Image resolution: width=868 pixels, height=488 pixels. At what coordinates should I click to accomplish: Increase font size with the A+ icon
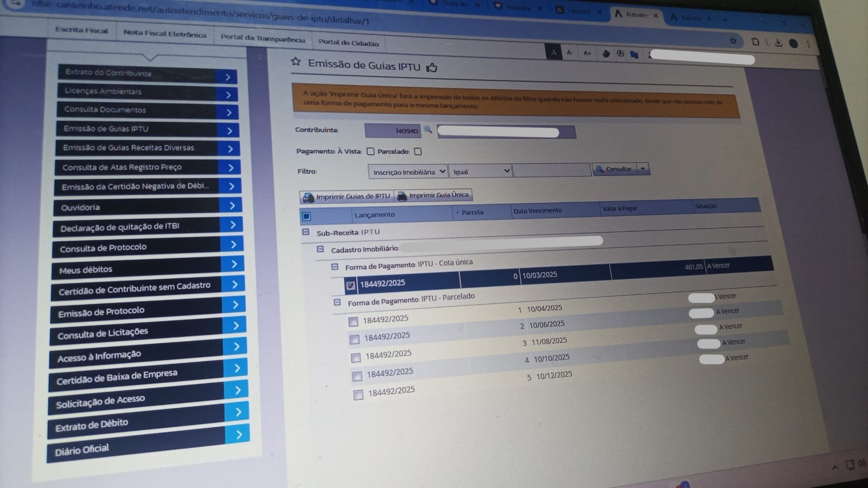click(x=587, y=53)
